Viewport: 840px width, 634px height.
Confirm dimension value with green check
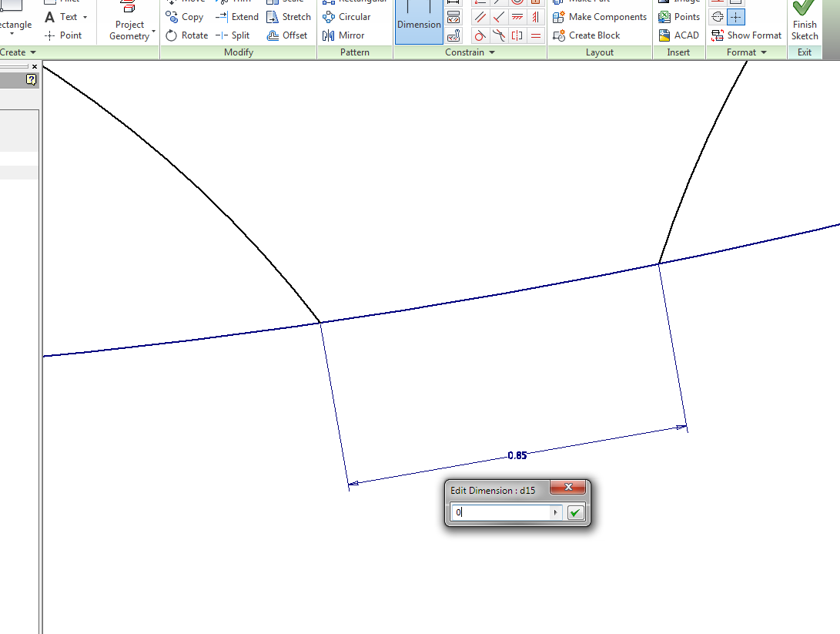coord(575,512)
